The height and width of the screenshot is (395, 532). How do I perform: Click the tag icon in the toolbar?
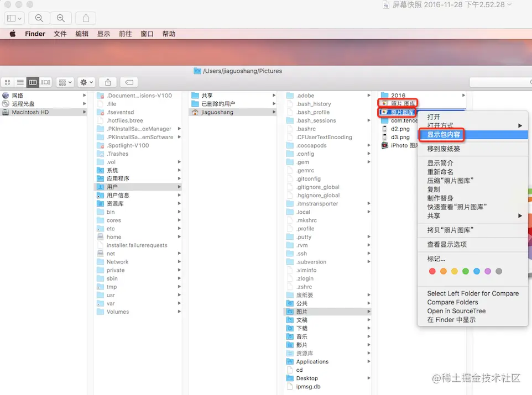128,82
